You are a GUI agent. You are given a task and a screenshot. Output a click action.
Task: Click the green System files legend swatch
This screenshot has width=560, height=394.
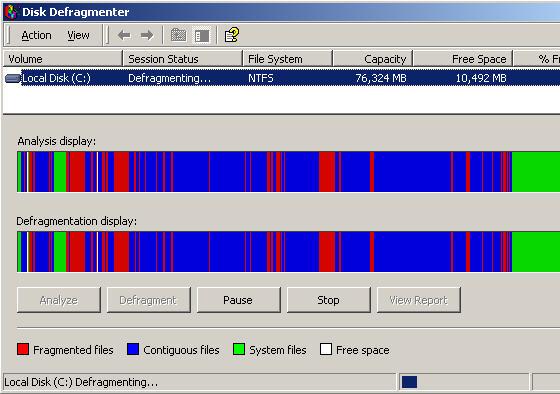pos(239,349)
